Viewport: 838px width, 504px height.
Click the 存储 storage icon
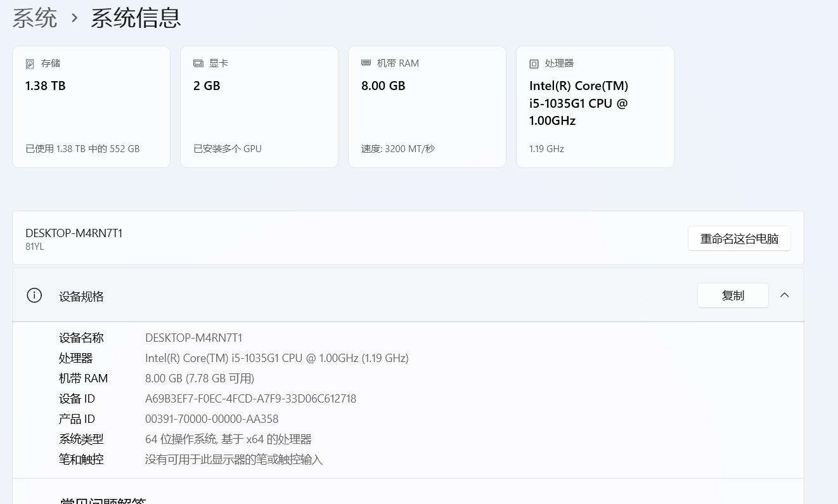tap(30, 64)
